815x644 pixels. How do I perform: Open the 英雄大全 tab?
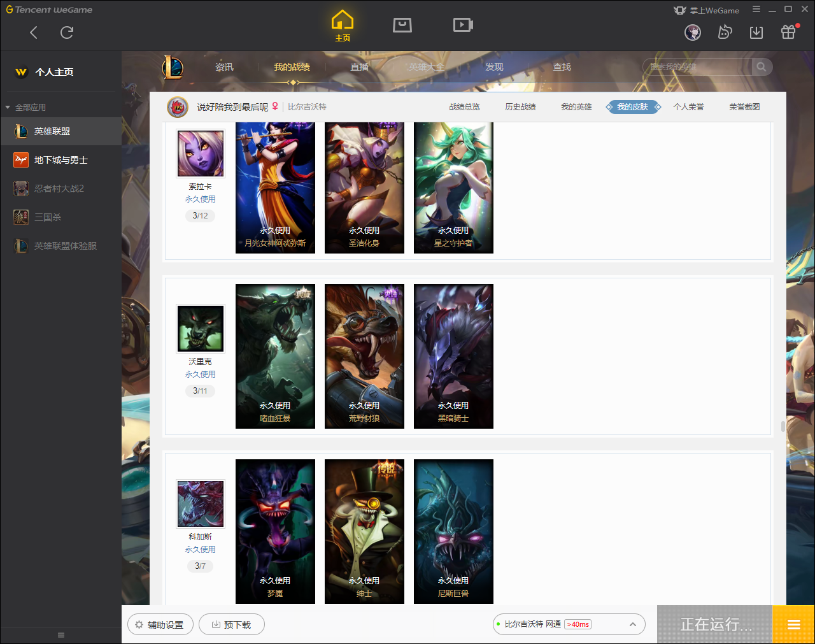tap(427, 67)
